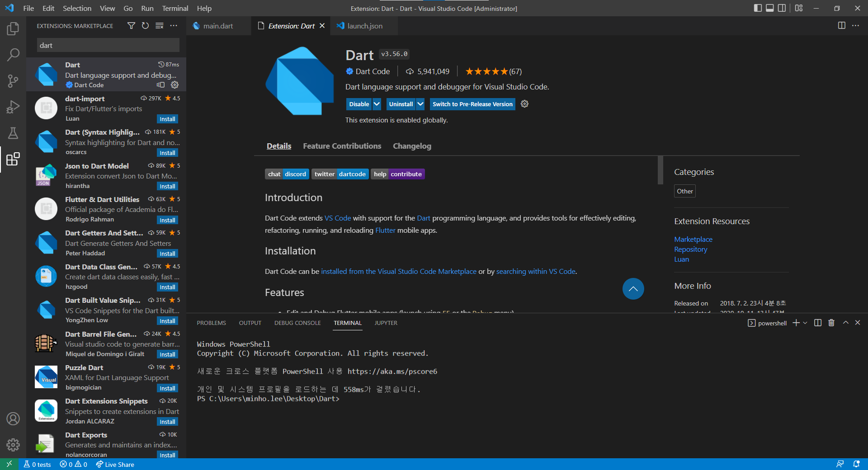Open the Terminal menu
The width and height of the screenshot is (868, 470).
pyautogui.click(x=175, y=8)
